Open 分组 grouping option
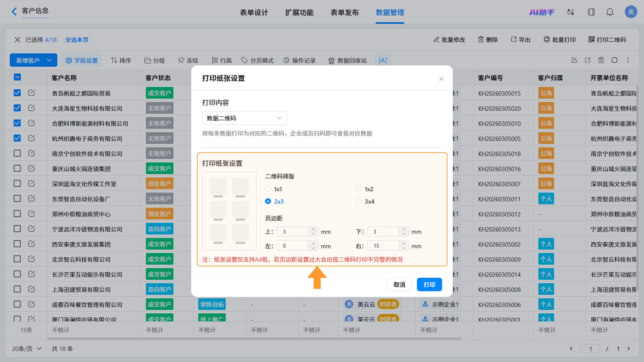The width and height of the screenshot is (644, 362). pos(154,60)
